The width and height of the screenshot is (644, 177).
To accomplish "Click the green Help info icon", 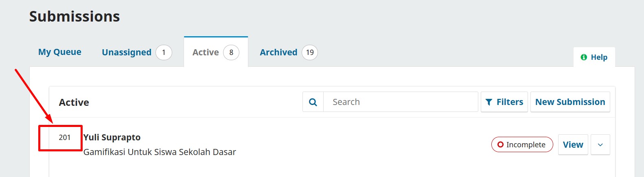I will click(584, 57).
